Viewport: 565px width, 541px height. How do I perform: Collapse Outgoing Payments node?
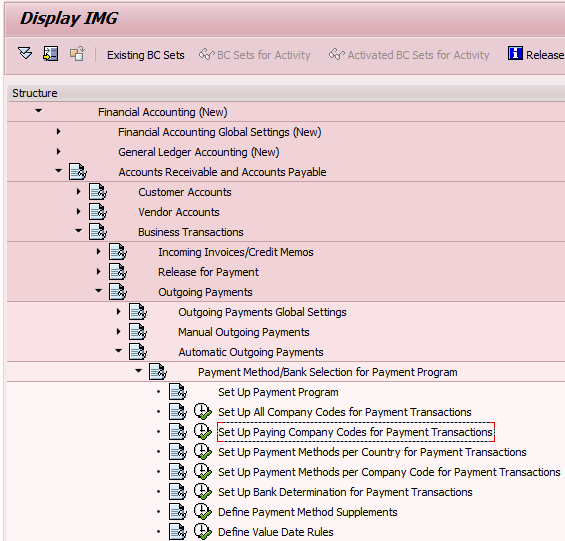pos(98,291)
